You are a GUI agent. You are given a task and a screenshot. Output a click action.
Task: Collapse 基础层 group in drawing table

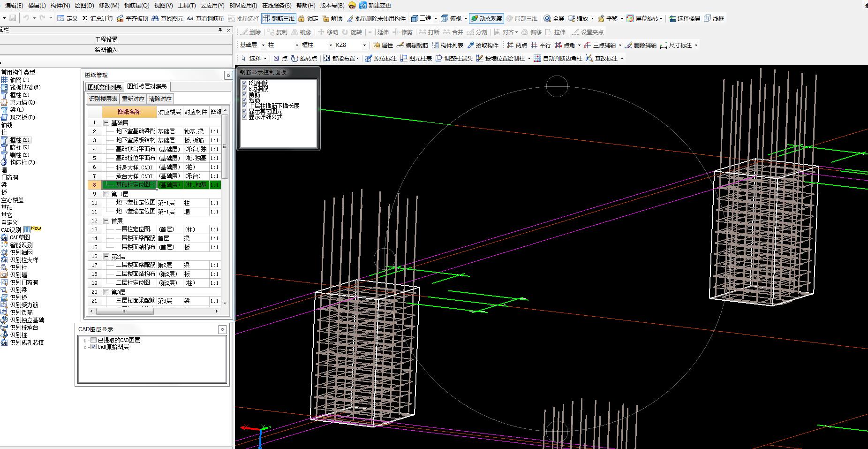[x=106, y=122]
